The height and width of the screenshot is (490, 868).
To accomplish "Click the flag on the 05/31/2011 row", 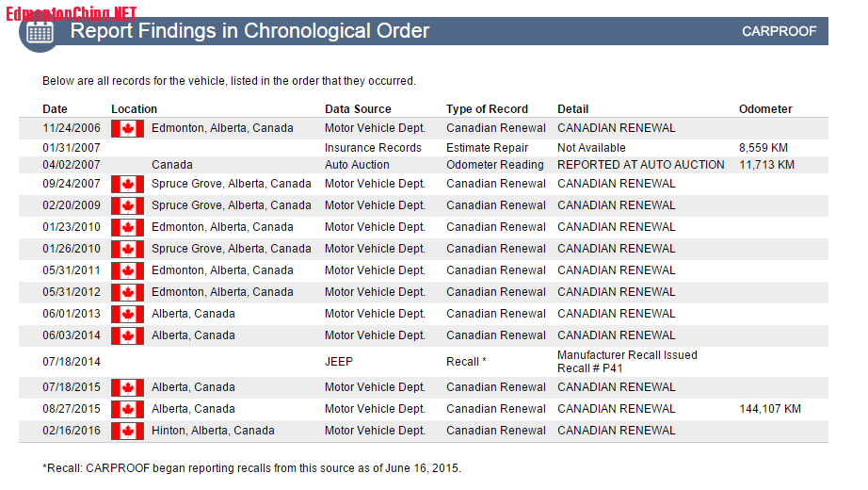I will pyautogui.click(x=127, y=270).
